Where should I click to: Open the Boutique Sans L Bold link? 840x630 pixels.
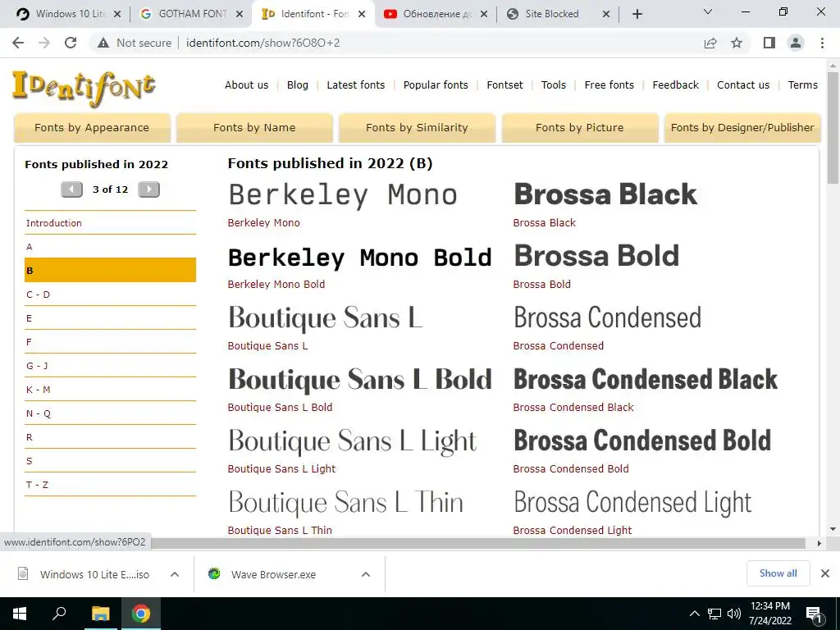[x=280, y=407]
